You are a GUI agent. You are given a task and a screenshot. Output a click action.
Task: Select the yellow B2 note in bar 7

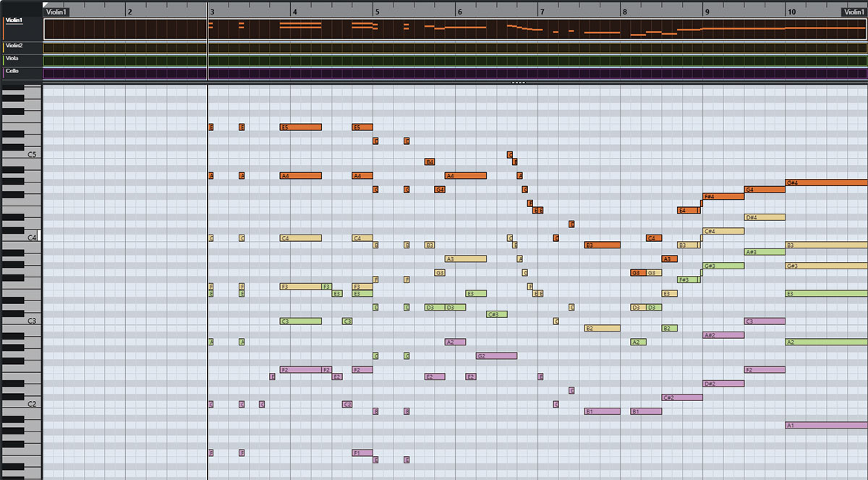pyautogui.click(x=603, y=328)
